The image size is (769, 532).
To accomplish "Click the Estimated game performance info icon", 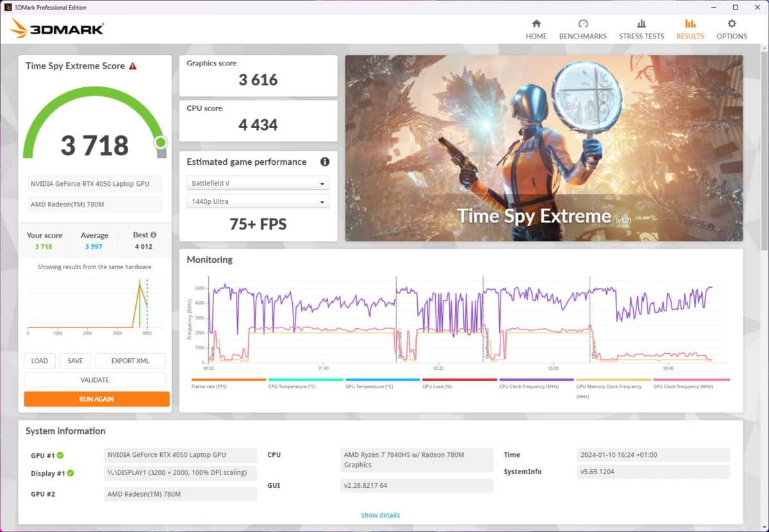I will coord(325,162).
